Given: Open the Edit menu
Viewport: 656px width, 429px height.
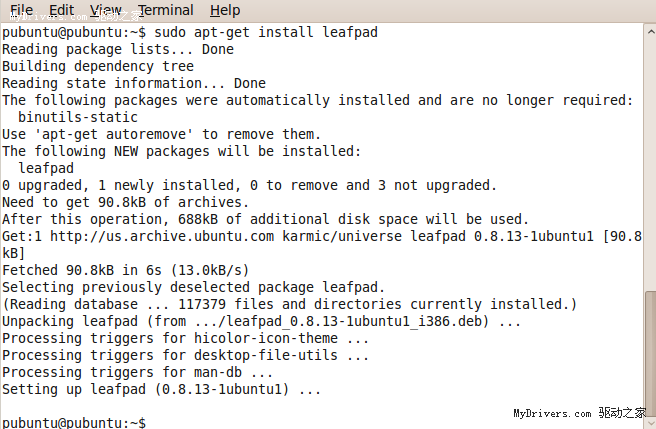Looking at the screenshot, I should pos(61,10).
